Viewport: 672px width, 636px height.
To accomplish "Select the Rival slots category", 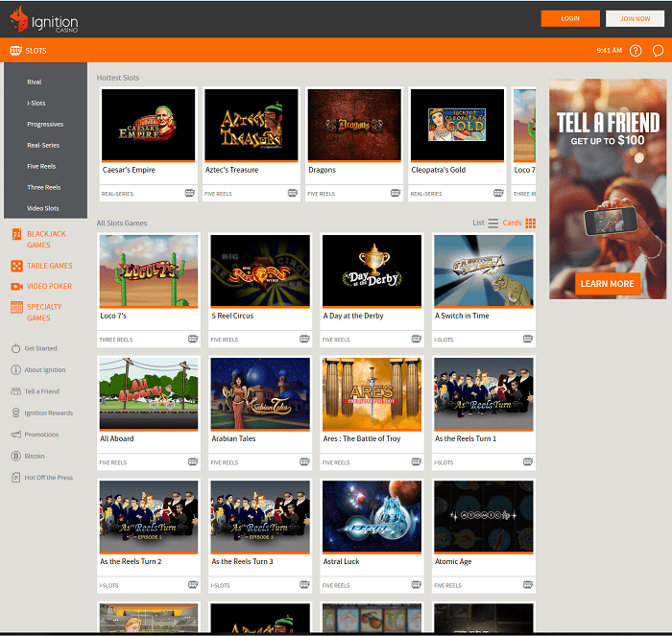I will pos(35,82).
